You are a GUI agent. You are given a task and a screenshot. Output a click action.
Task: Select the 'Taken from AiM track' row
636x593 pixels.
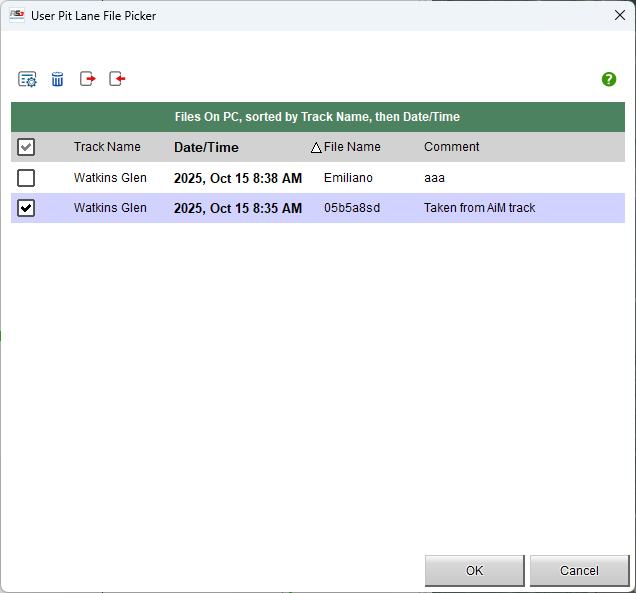(479, 208)
